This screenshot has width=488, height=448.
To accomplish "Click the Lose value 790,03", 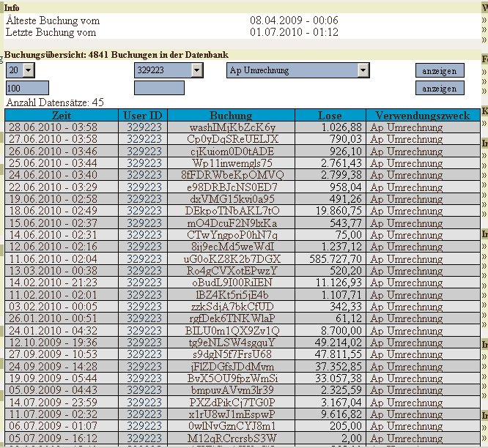I will 345,139.
